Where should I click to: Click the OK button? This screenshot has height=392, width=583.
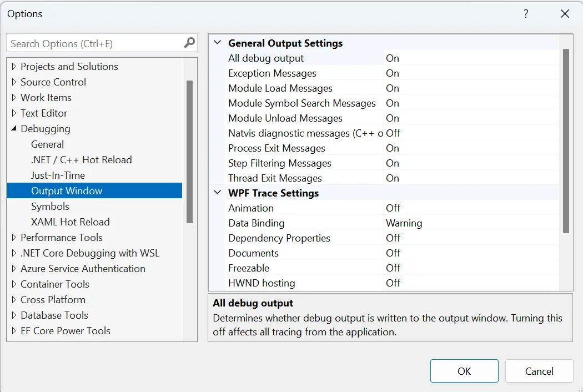464,371
